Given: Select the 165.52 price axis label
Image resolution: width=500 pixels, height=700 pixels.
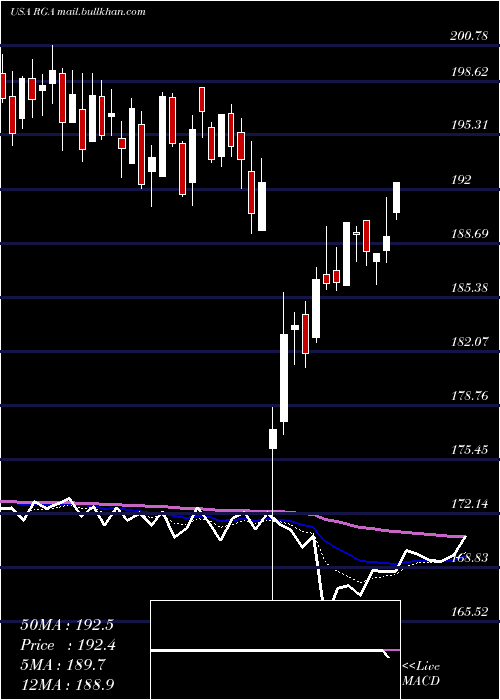Looking at the screenshot, I should 469,612.
